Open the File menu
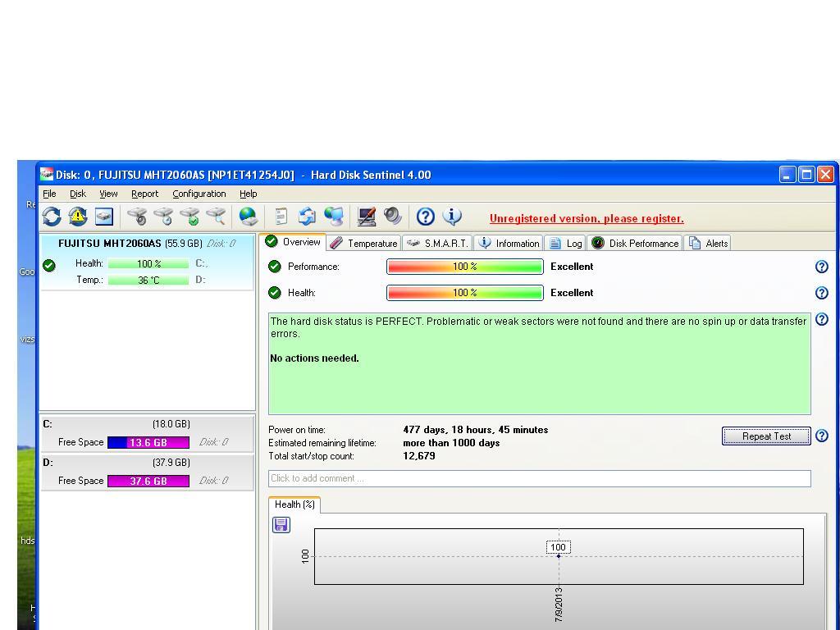 click(x=49, y=194)
